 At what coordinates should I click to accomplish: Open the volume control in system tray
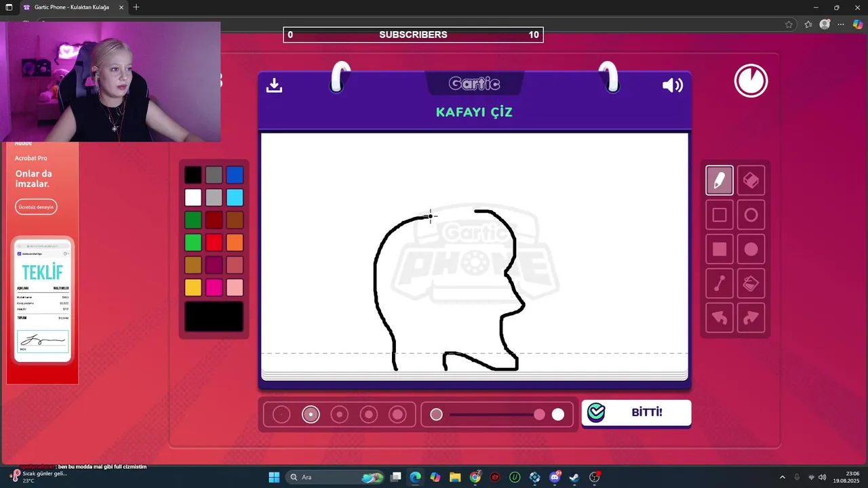pyautogui.click(x=823, y=477)
